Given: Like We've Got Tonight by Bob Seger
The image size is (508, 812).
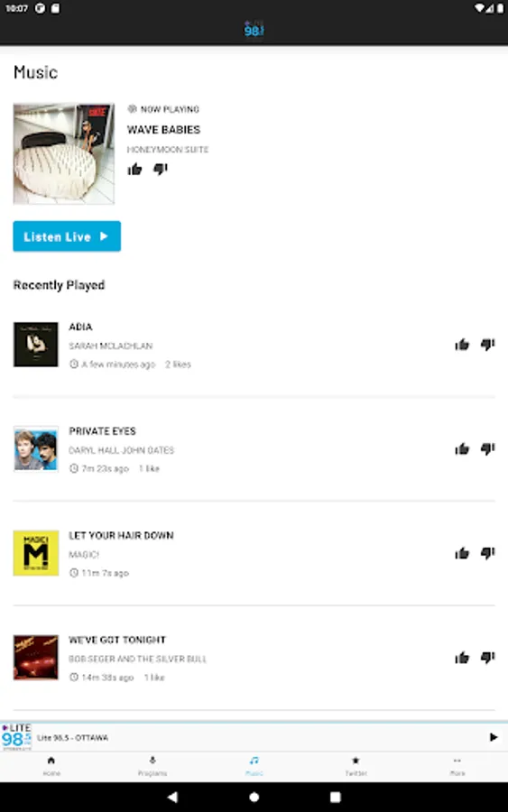Looking at the screenshot, I should (462, 658).
